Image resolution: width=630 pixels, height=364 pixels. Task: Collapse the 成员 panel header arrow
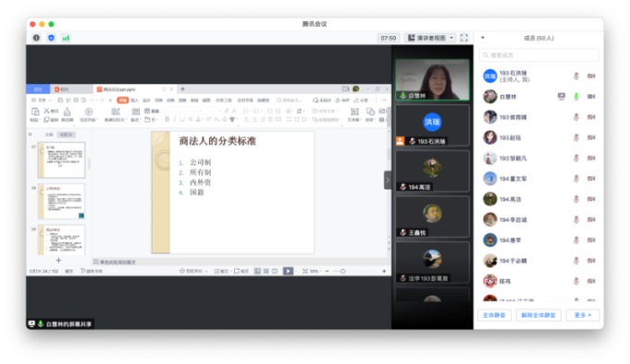[483, 38]
